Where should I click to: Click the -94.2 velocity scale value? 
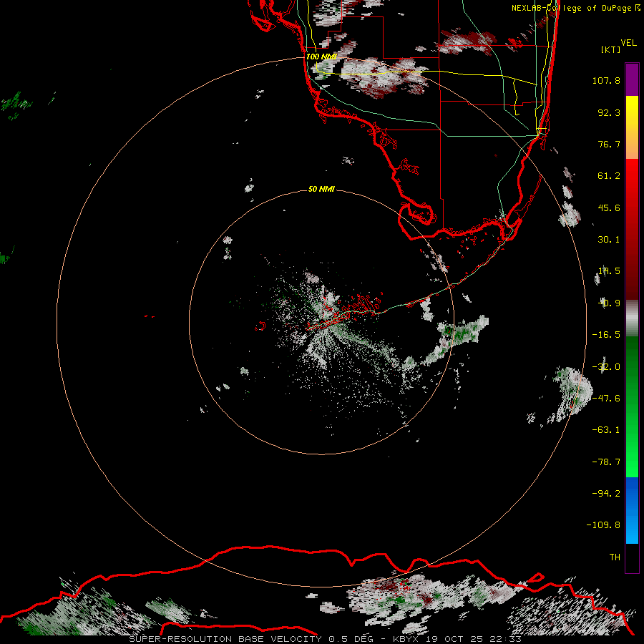(606, 493)
